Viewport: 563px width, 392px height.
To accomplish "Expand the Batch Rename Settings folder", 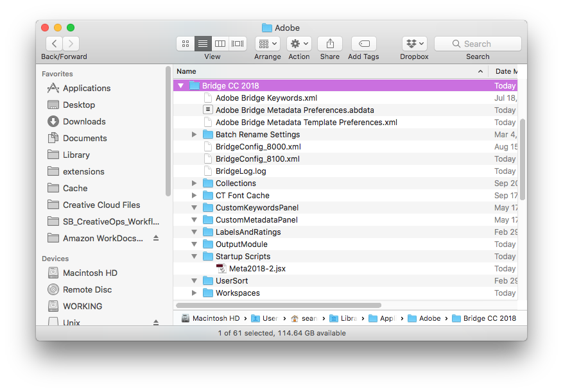I will coord(195,135).
